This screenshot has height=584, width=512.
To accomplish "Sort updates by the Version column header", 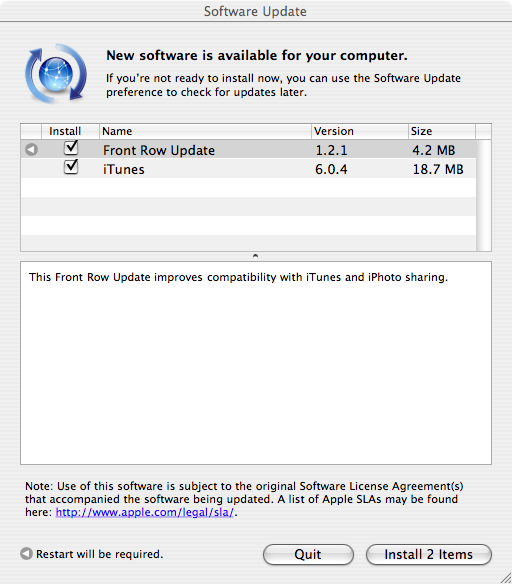I will pos(360,131).
